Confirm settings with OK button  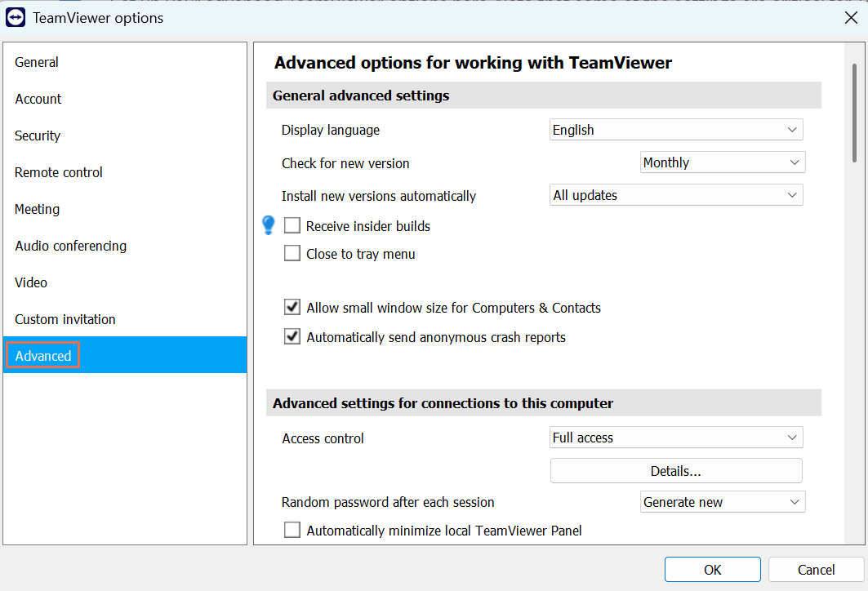[713, 570]
